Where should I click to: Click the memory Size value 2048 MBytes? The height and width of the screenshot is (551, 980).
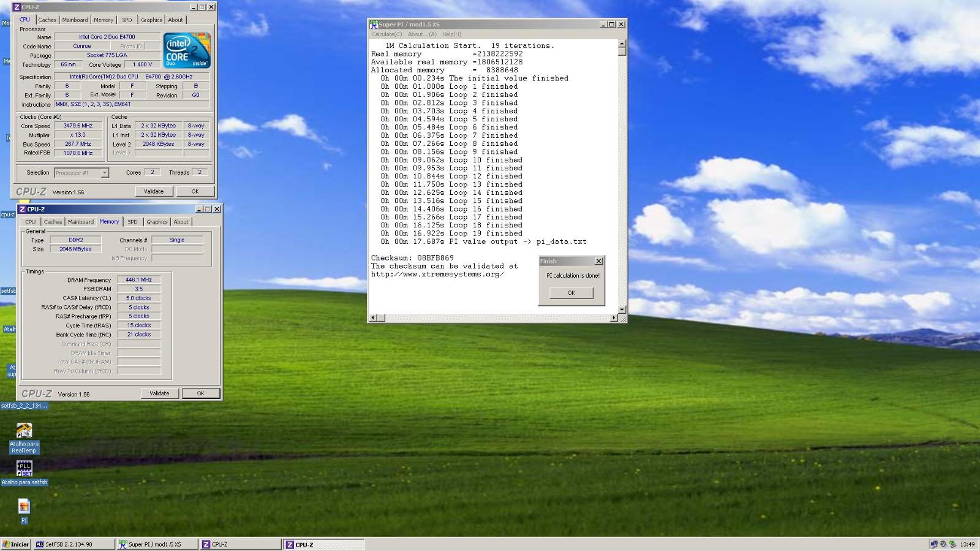pyautogui.click(x=76, y=249)
